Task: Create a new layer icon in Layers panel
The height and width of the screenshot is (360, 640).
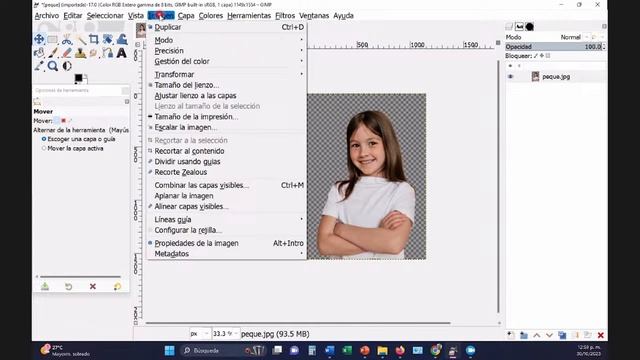Action: click(511, 335)
